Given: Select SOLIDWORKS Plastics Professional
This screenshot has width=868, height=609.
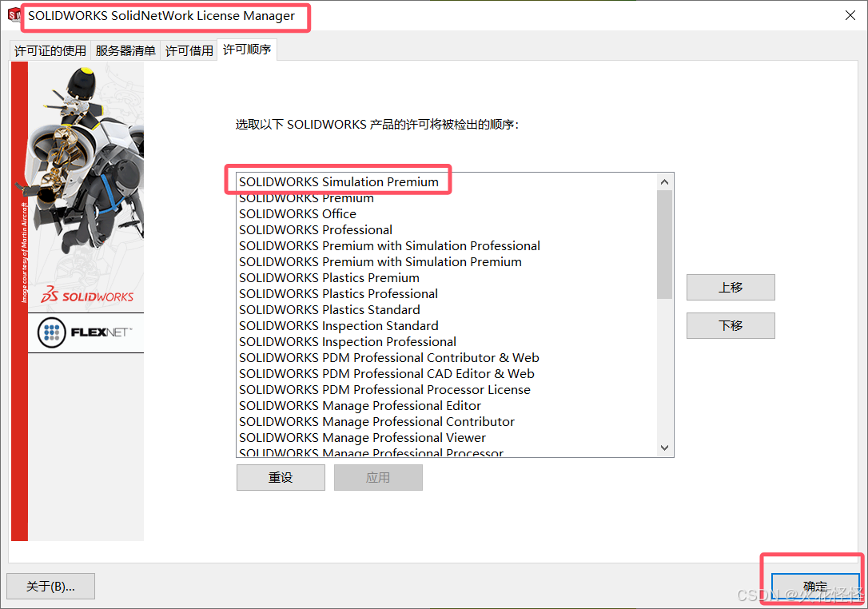Looking at the screenshot, I should pyautogui.click(x=446, y=294).
